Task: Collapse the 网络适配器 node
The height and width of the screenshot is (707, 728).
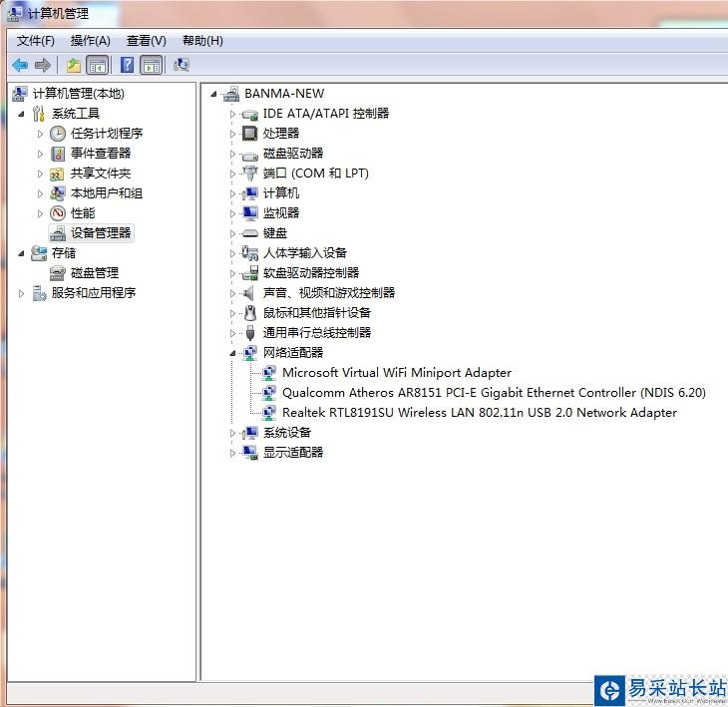Action: click(x=232, y=354)
